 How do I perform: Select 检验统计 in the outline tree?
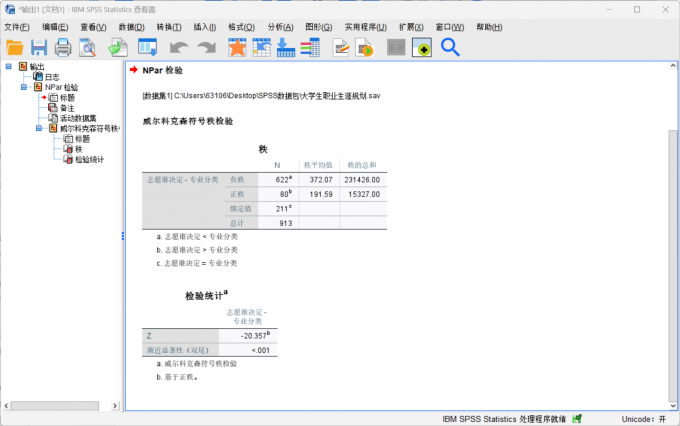[89, 160]
